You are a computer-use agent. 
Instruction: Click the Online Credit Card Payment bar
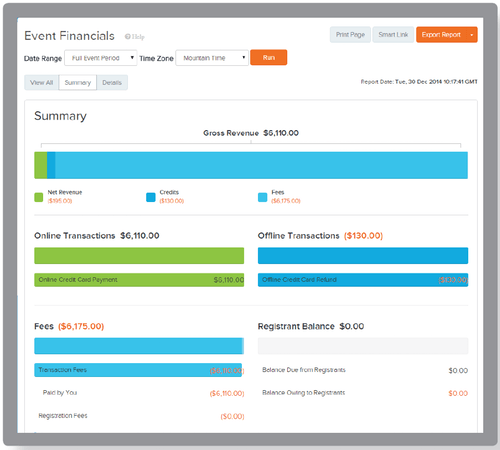(139, 280)
